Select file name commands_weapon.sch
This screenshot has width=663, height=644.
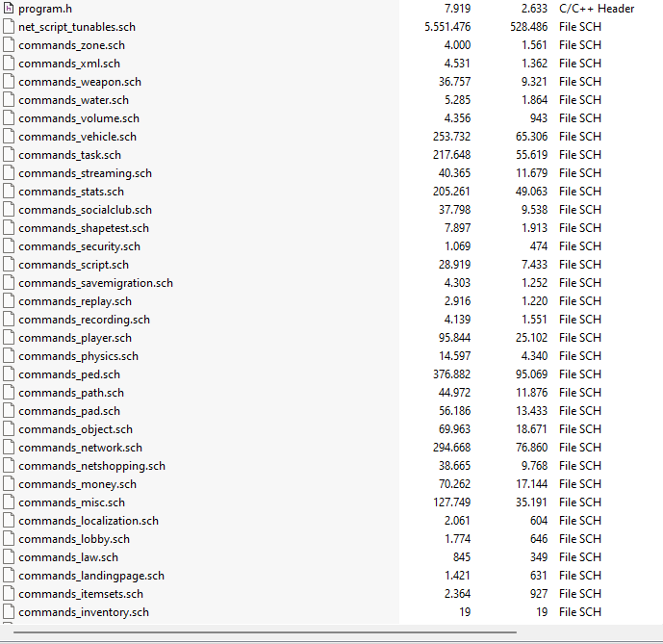(80, 82)
